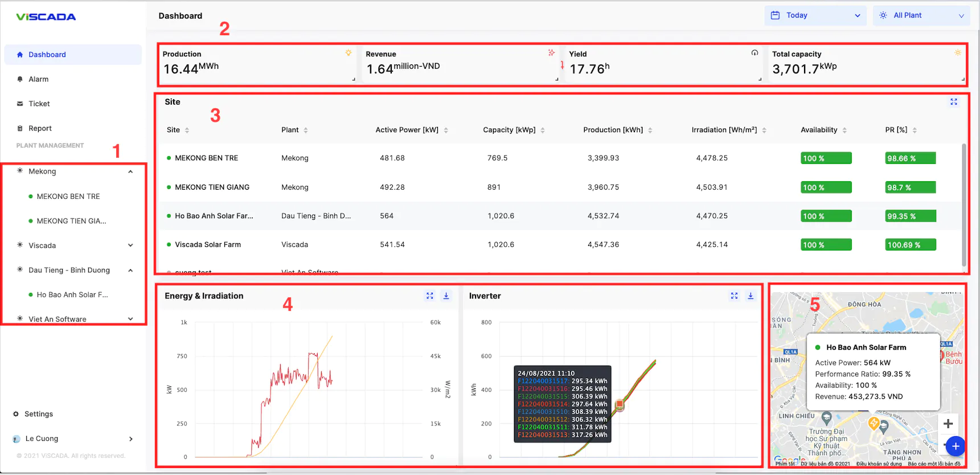Sort table by Site column
This screenshot has width=980, height=475.
point(187,130)
